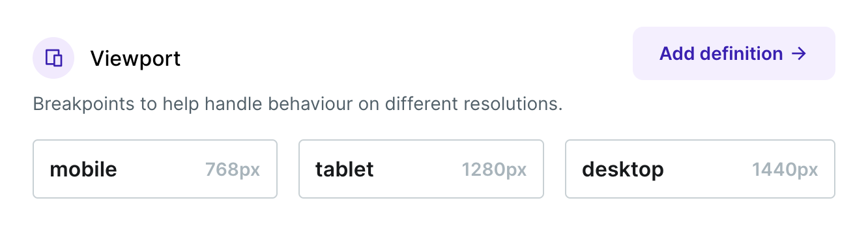Image resolution: width=868 pixels, height=237 pixels.
Task: Click the arrow icon in Add definition
Action: coord(799,53)
